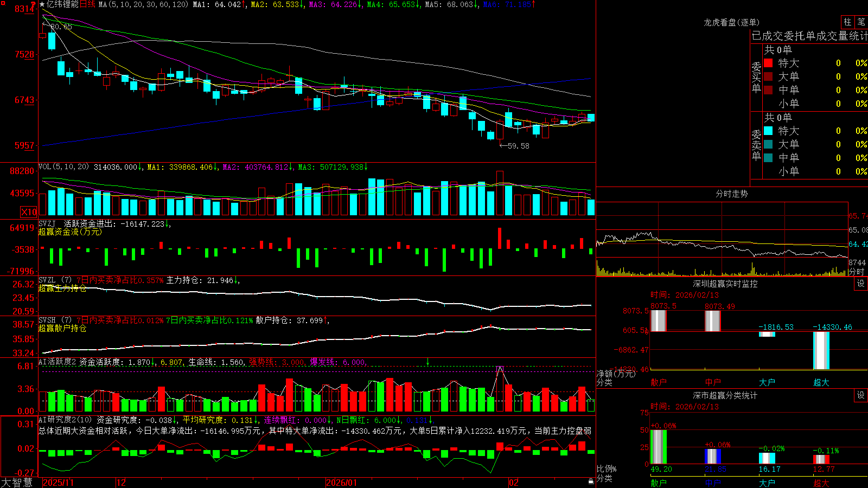Click the 委卖单 section label

click(756, 145)
